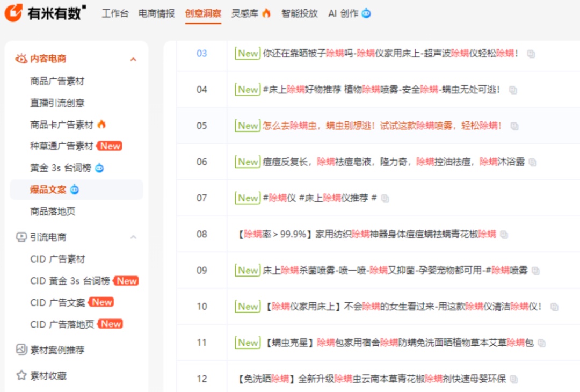
Task: Open copy titled #除螨仪 #床上除螨仪推荐
Action: pyautogui.click(x=320, y=198)
